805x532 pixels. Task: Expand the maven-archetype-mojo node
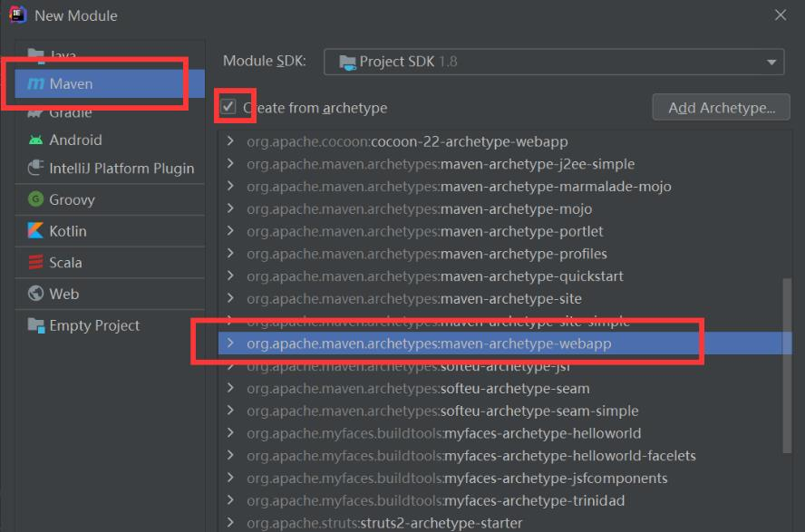[x=230, y=208]
